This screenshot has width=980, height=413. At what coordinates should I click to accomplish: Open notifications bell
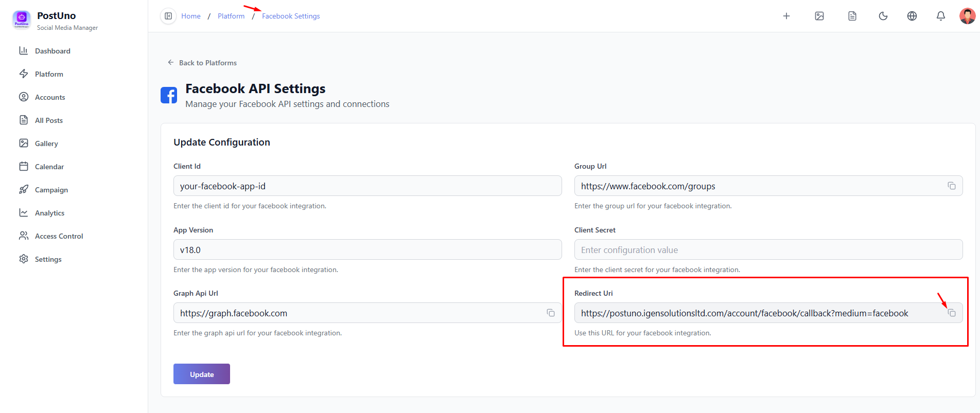point(940,16)
